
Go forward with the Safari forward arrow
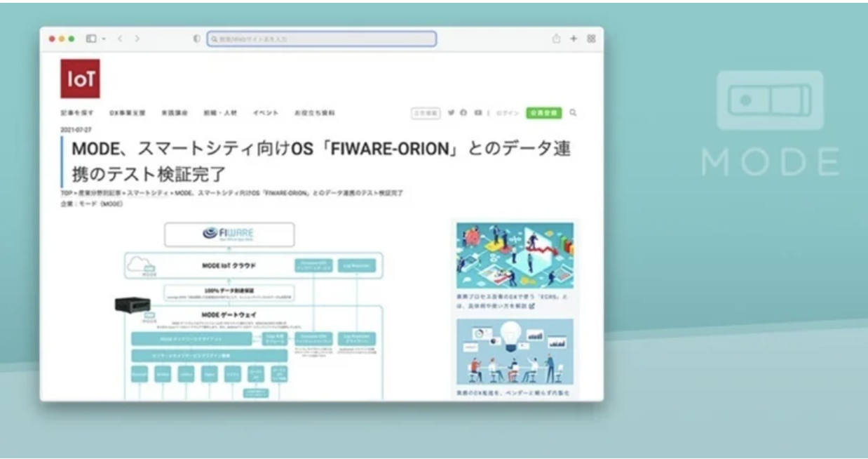(x=137, y=39)
